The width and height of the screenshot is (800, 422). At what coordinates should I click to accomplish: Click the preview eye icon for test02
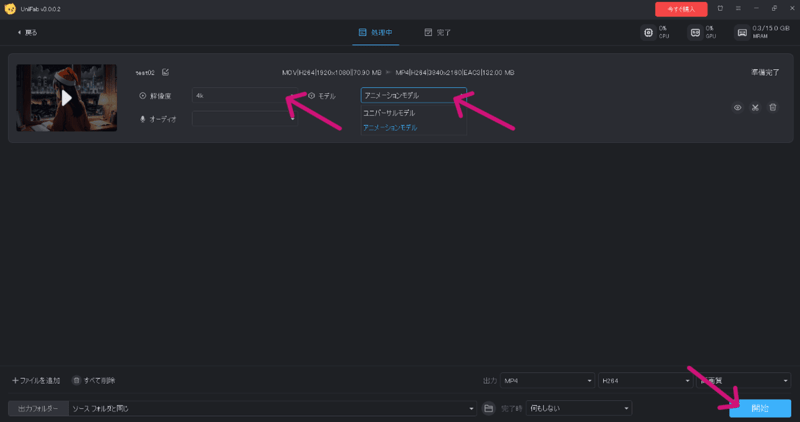click(x=737, y=107)
